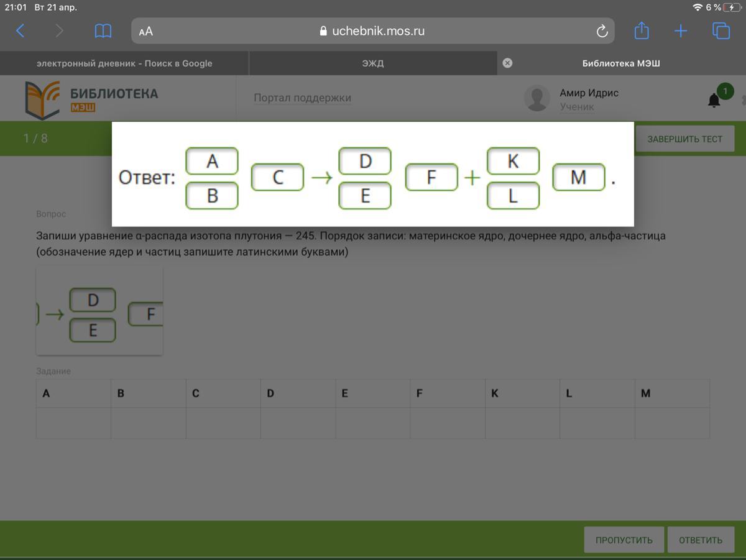
Task: Tap the 1 / 8 question counter
Action: click(x=35, y=138)
